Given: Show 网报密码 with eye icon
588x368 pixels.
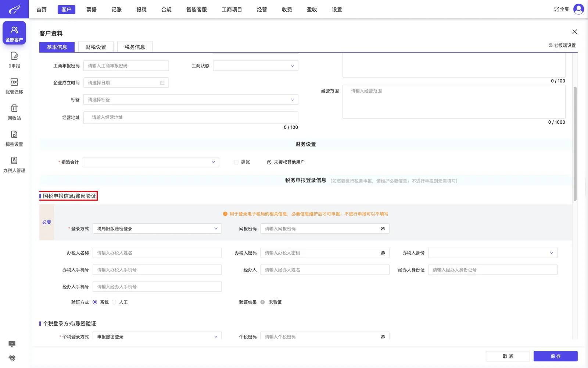Looking at the screenshot, I should [383, 229].
